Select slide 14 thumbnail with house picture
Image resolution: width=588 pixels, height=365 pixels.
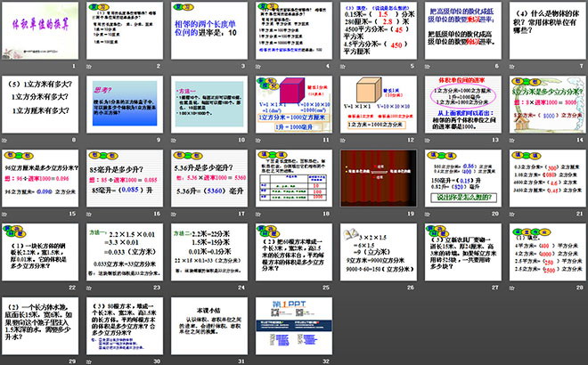point(548,104)
